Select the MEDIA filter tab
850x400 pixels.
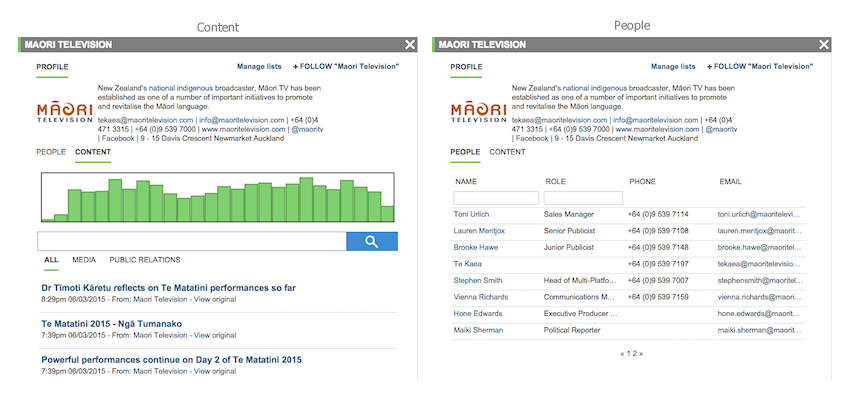tap(84, 260)
